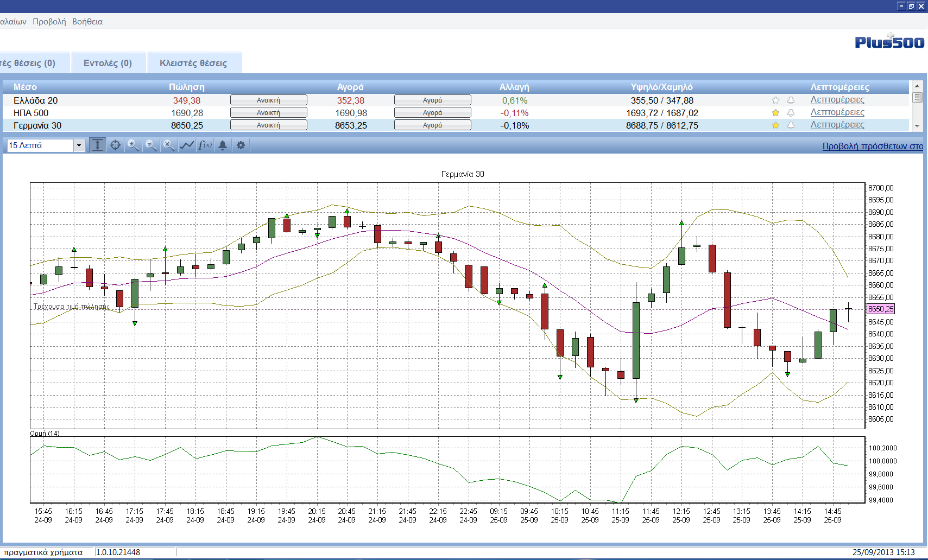Open Λεπτομέρειες link for ΗΠΑ 500
The height and width of the screenshot is (560, 928).
click(x=837, y=112)
